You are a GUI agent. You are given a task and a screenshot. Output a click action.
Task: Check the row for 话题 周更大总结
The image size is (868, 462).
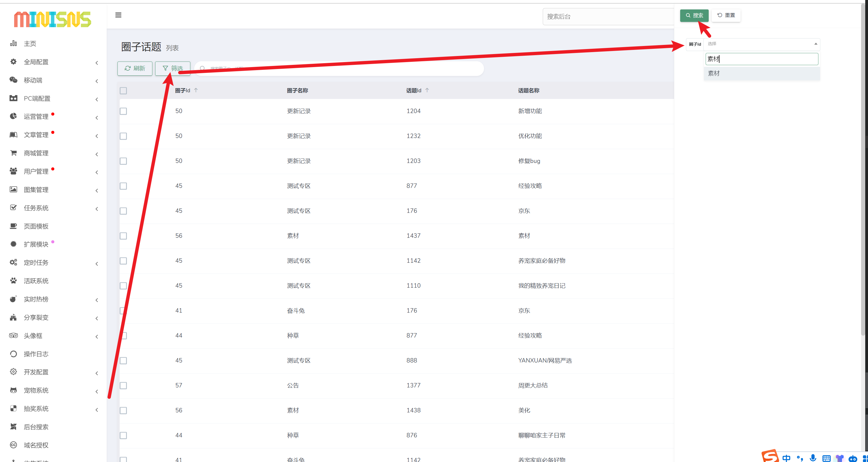tap(123, 386)
